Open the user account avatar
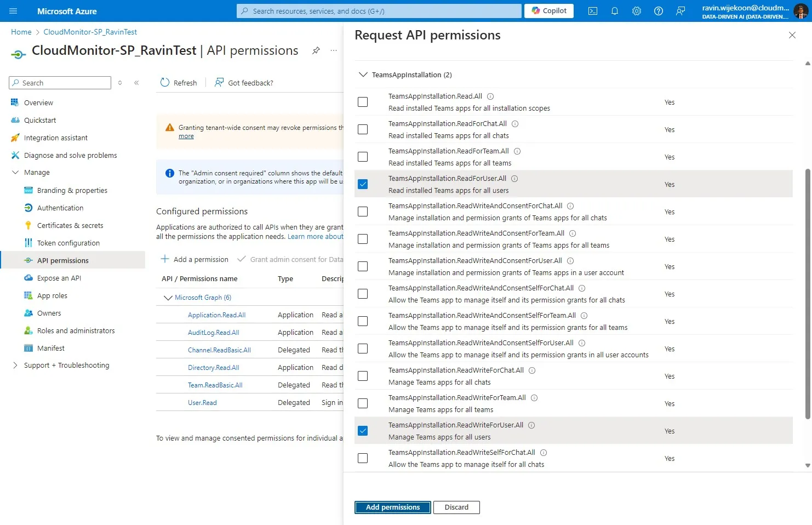The image size is (812, 525). coord(800,11)
